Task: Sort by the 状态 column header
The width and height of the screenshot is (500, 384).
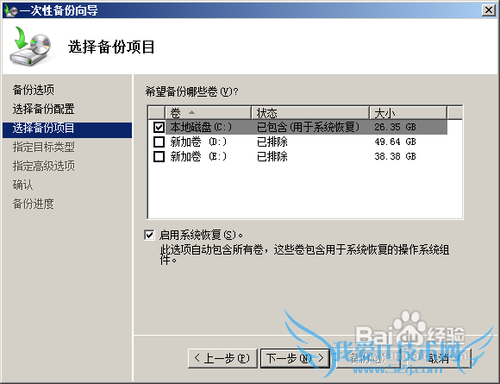Action: (310, 113)
